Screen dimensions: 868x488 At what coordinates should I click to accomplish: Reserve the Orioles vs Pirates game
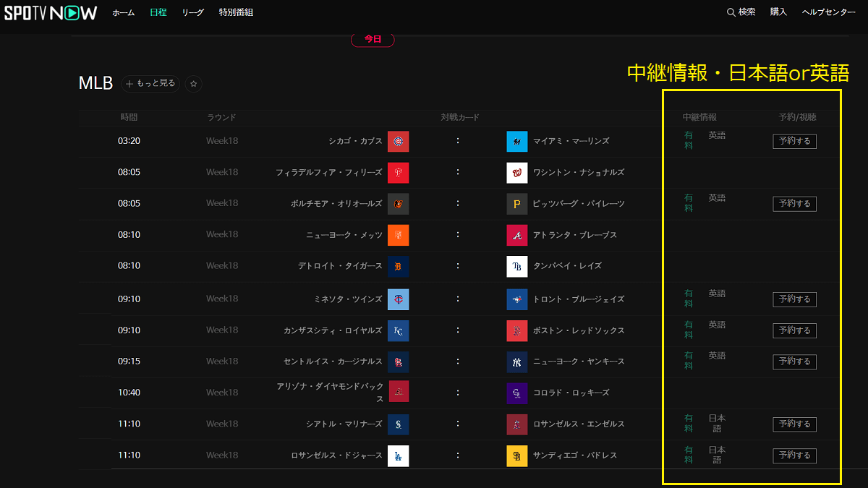[794, 204]
